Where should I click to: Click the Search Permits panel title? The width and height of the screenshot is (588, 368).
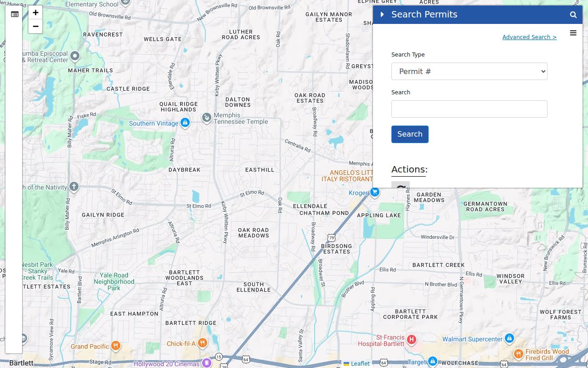pyautogui.click(x=424, y=14)
